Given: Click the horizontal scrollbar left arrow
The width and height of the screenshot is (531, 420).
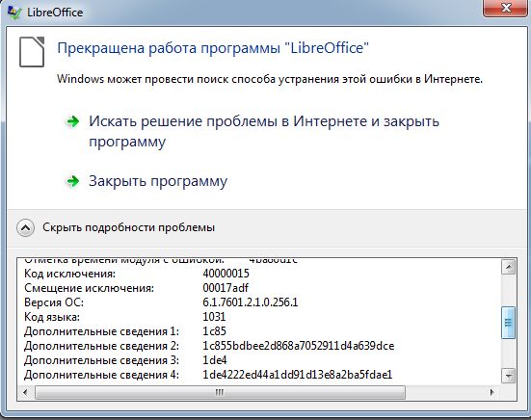Looking at the screenshot, I should point(25,393).
